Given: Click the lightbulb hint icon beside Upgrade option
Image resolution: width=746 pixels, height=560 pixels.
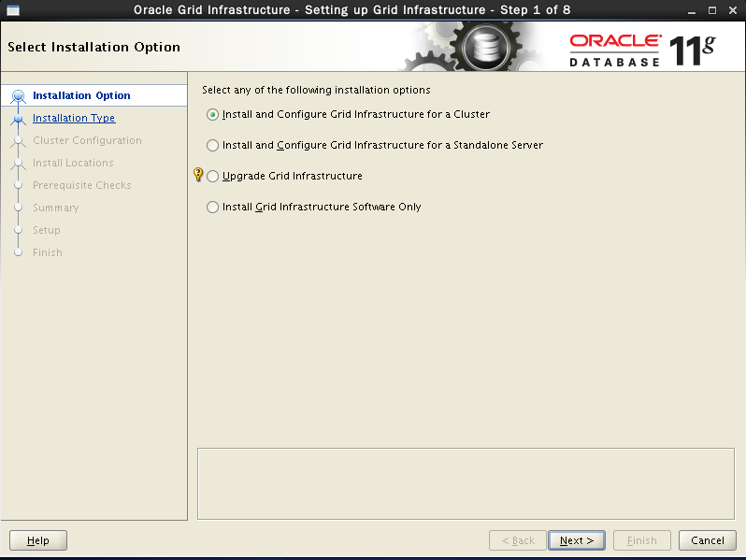Looking at the screenshot, I should tap(197, 175).
